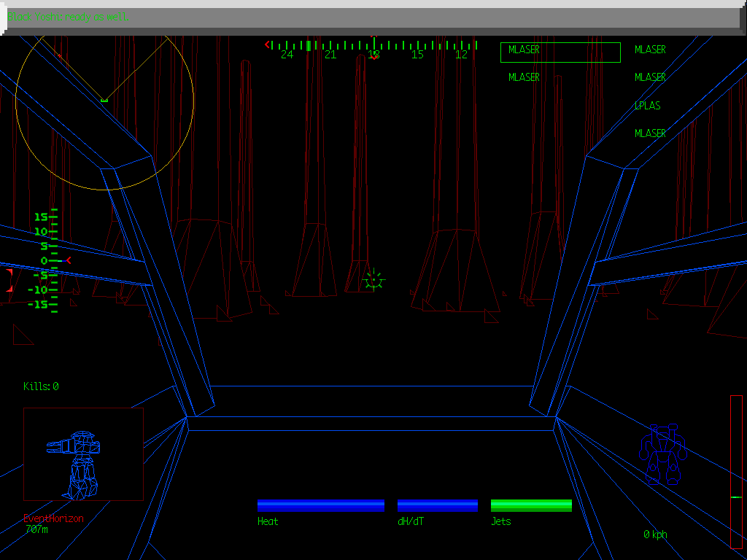Click the EventHorizon target name label
This screenshot has width=747, height=560.
coord(53,518)
